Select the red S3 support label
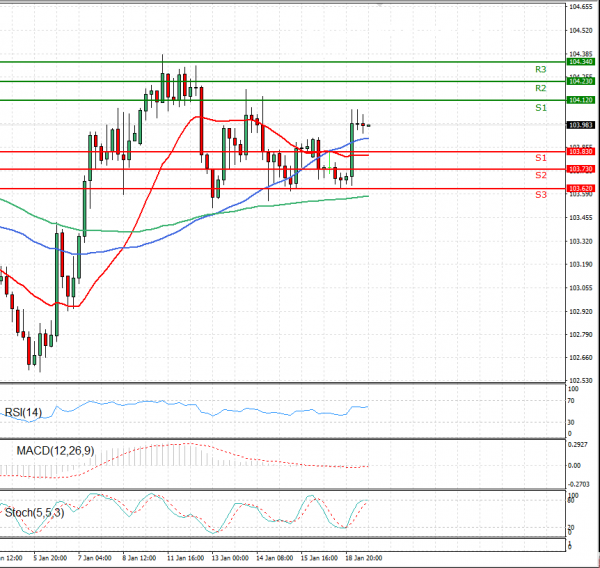 coord(540,194)
